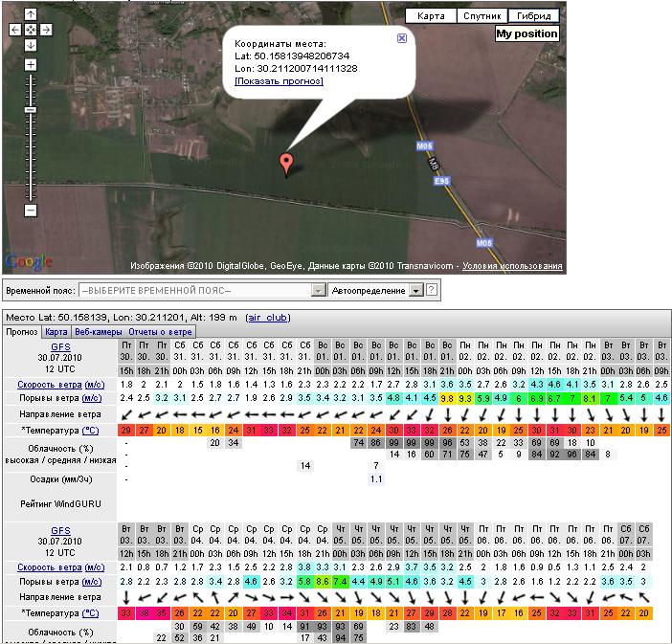Click the pan right arrow on map
This screenshot has height=644, width=672.
click(x=46, y=30)
